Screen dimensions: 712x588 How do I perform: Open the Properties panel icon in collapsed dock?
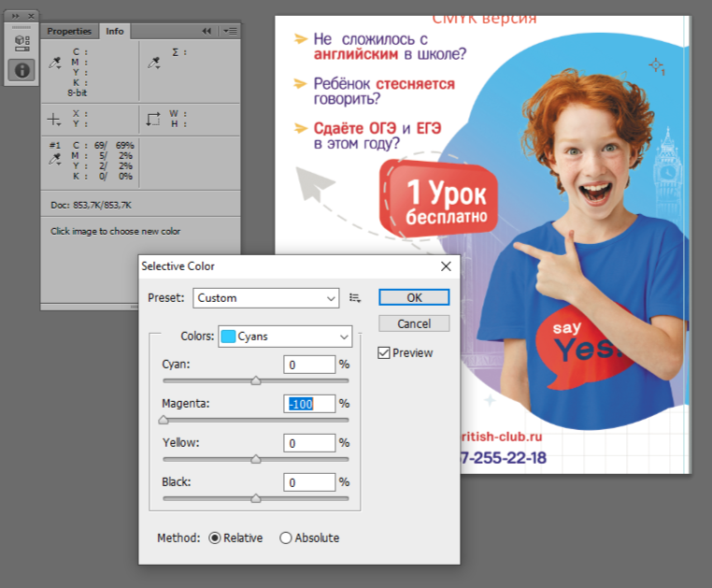tap(21, 43)
